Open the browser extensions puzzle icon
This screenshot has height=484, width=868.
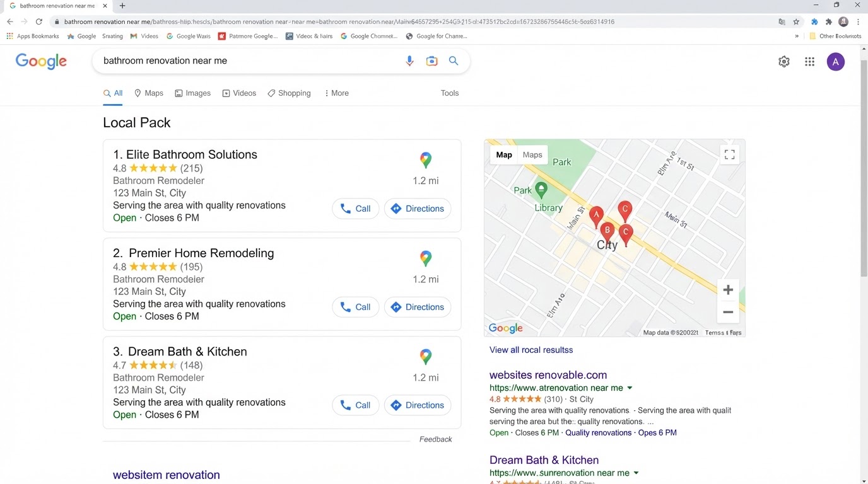coord(829,21)
